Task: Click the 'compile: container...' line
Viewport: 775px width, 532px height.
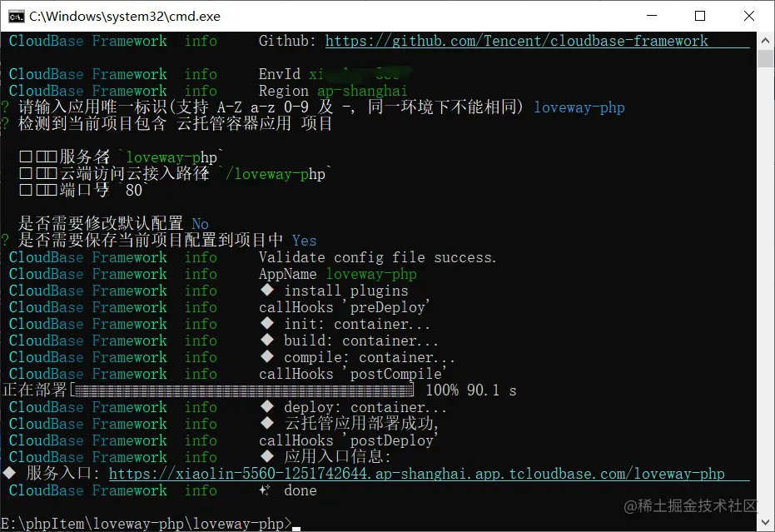Action: click(357, 357)
